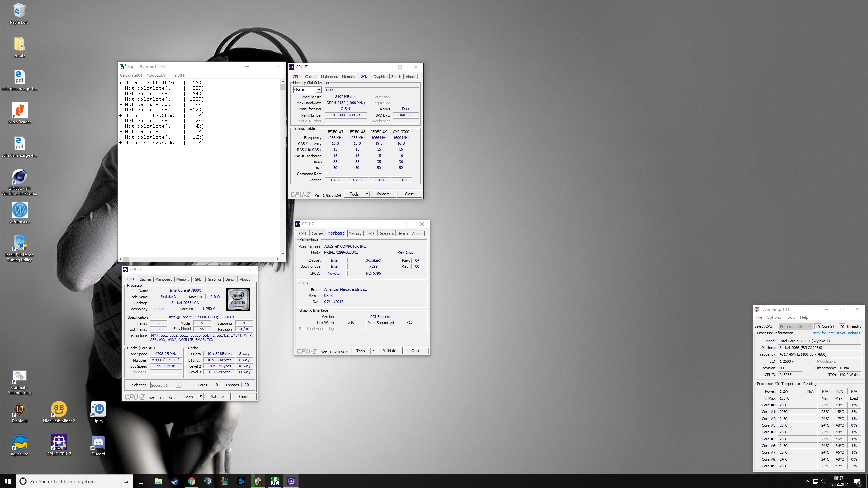This screenshot has height=488, width=868.
Task: Open Google Chrome from taskbar
Action: pyautogui.click(x=191, y=481)
